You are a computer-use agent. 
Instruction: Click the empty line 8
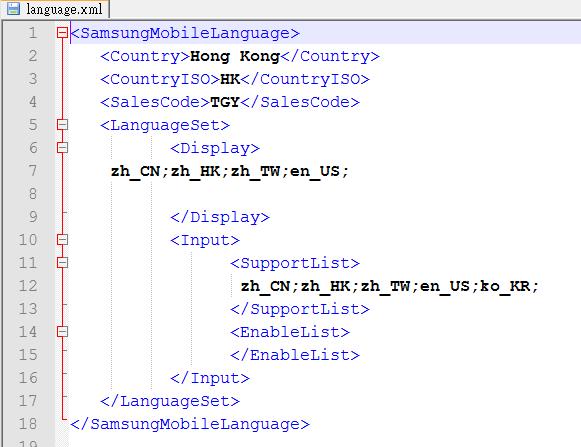tap(322, 194)
